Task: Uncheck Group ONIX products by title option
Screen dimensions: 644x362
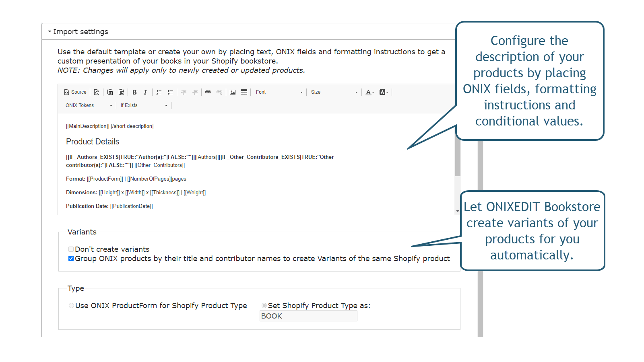Action: point(71,258)
